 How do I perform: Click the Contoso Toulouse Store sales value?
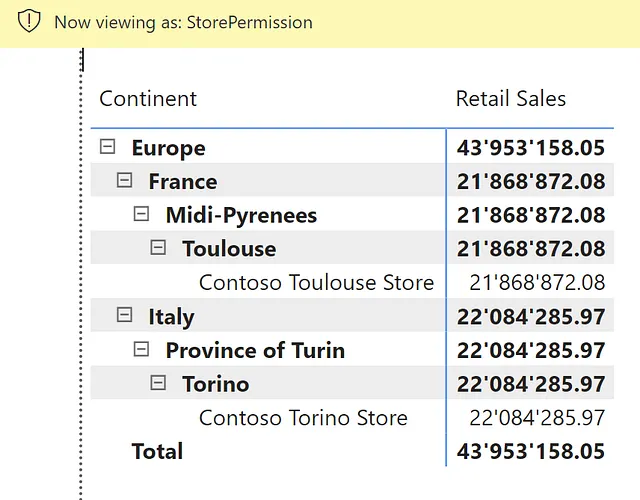(537, 282)
